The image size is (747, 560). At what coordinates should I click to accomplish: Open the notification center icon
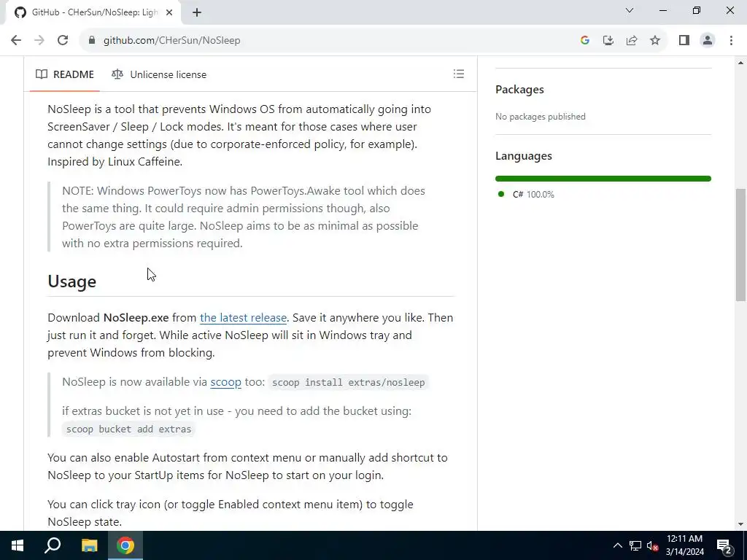click(x=724, y=545)
